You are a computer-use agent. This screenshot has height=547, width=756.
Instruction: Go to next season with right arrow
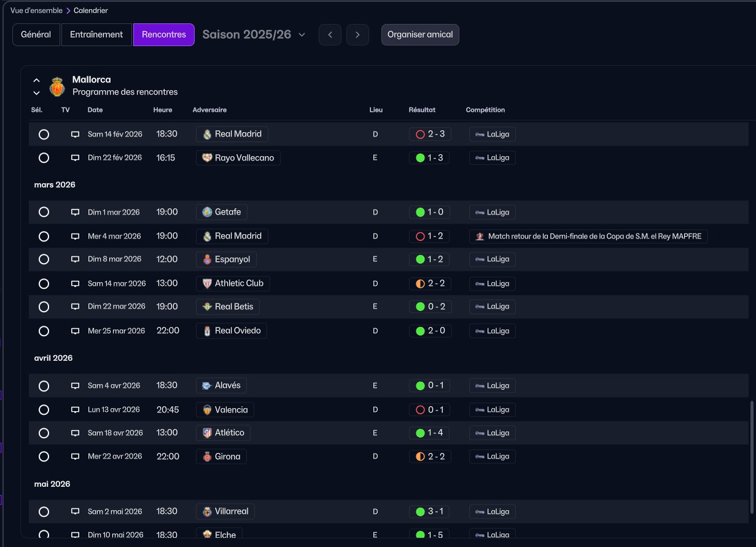357,34
